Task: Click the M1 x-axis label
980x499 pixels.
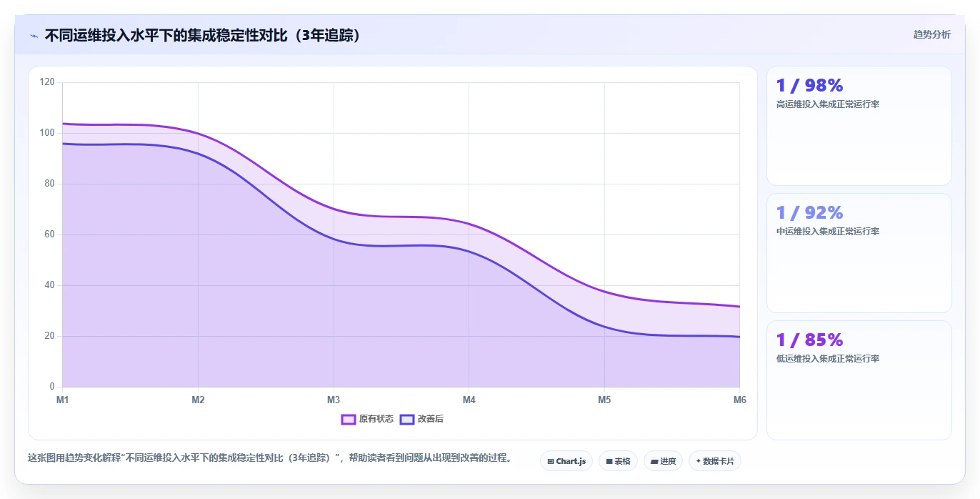Action: [x=63, y=400]
